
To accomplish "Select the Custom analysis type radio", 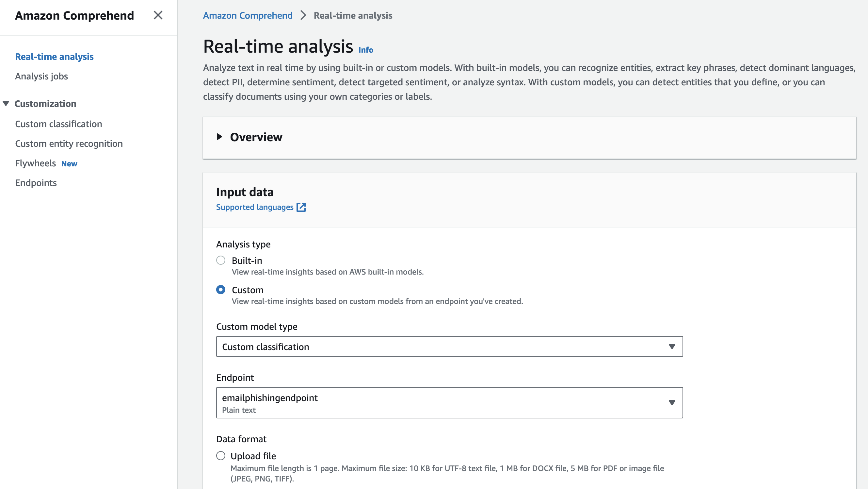I will pos(221,290).
